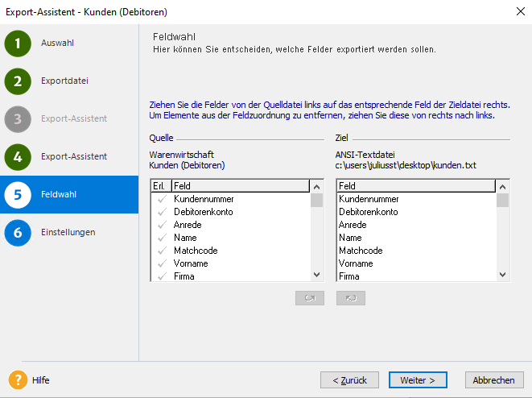Click the Zurück button
532x398 pixels.
click(350, 379)
